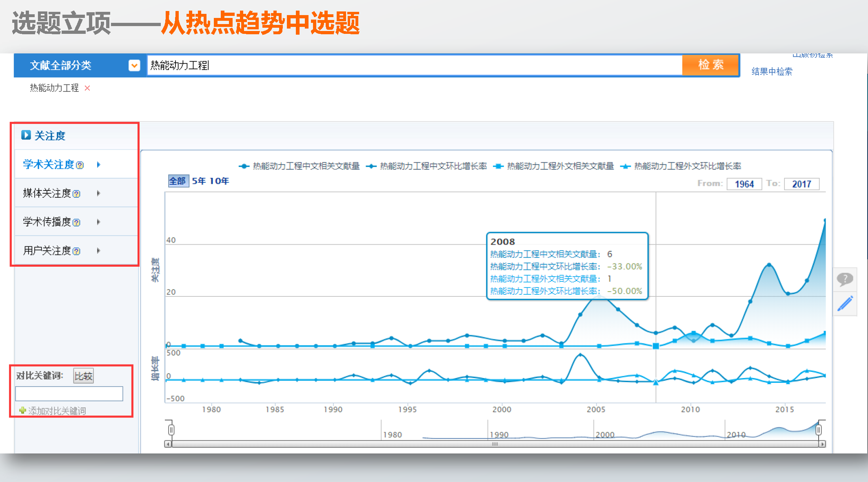Click the green plus icon for adding keyword
The width and height of the screenshot is (868, 482).
pyautogui.click(x=23, y=410)
